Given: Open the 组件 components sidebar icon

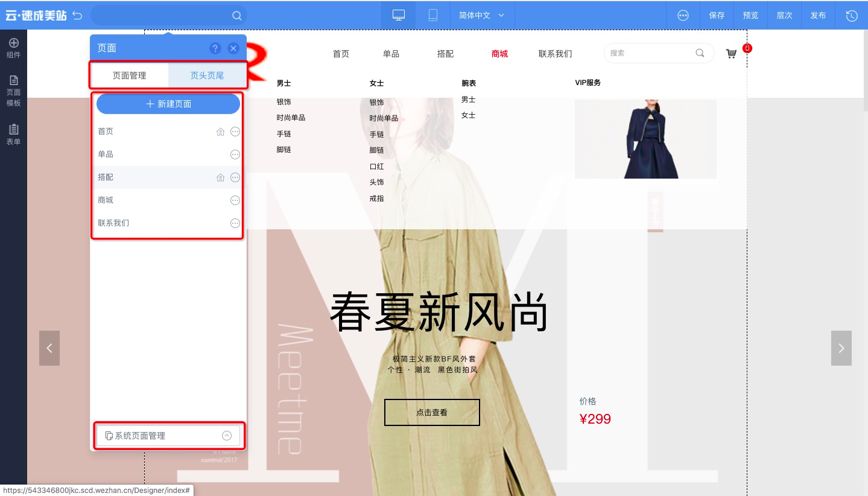Looking at the screenshot, I should tap(13, 48).
